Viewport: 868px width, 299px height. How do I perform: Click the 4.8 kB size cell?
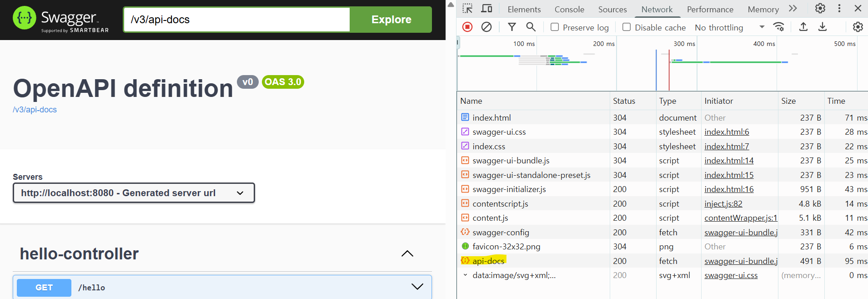(801, 203)
